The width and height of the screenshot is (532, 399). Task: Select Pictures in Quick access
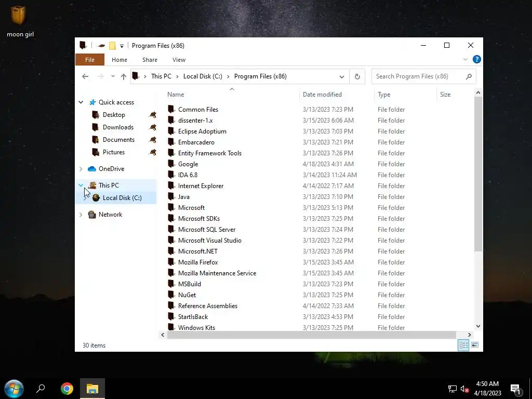tap(114, 152)
